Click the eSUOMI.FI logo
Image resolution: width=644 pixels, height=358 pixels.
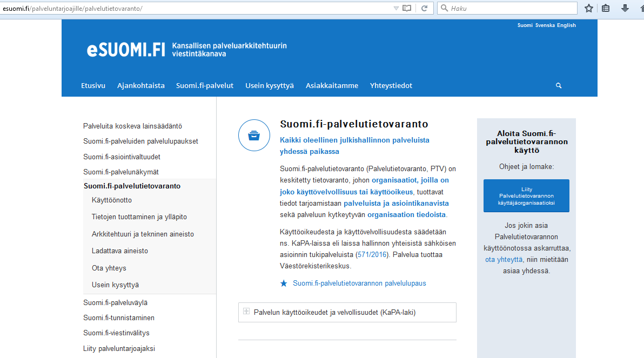(x=126, y=50)
